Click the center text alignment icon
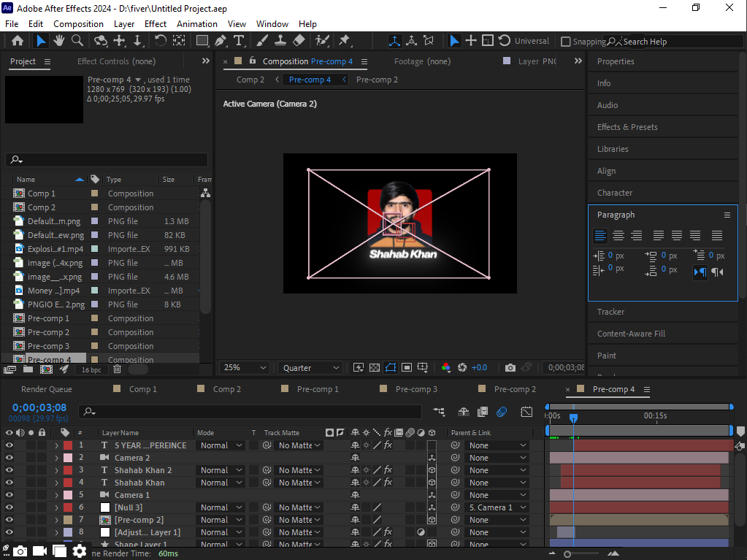The image size is (747, 560). pos(618,236)
